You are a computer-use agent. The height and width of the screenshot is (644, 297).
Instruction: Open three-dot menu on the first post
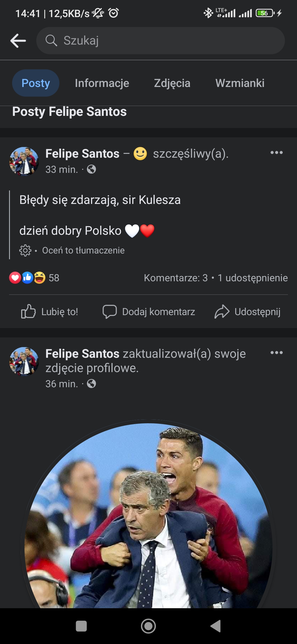click(x=276, y=152)
